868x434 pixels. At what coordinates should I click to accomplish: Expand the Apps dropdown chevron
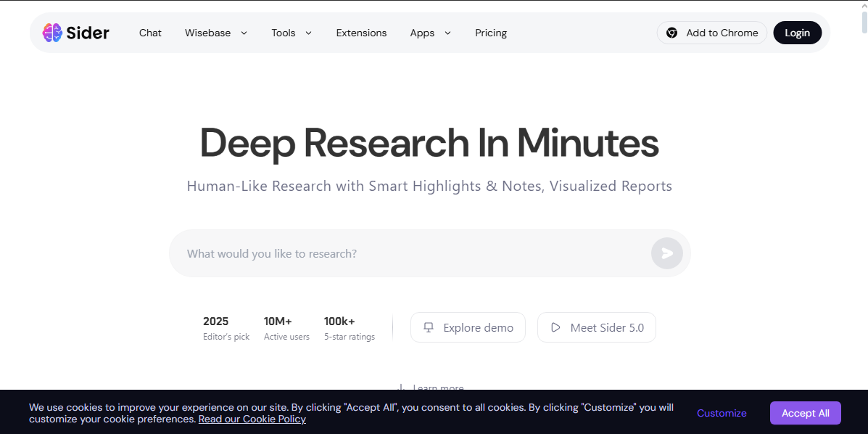[x=447, y=33]
